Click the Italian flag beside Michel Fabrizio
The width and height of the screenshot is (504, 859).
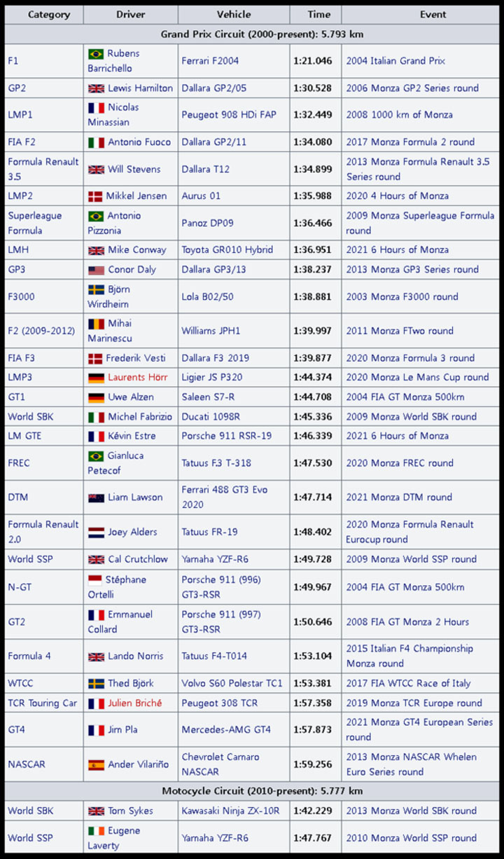pos(96,417)
